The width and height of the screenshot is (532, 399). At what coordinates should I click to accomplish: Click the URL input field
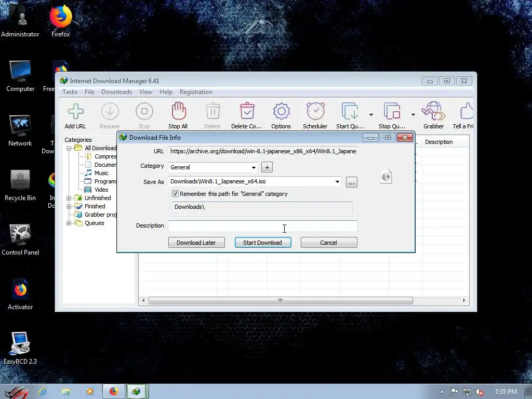[x=263, y=151]
